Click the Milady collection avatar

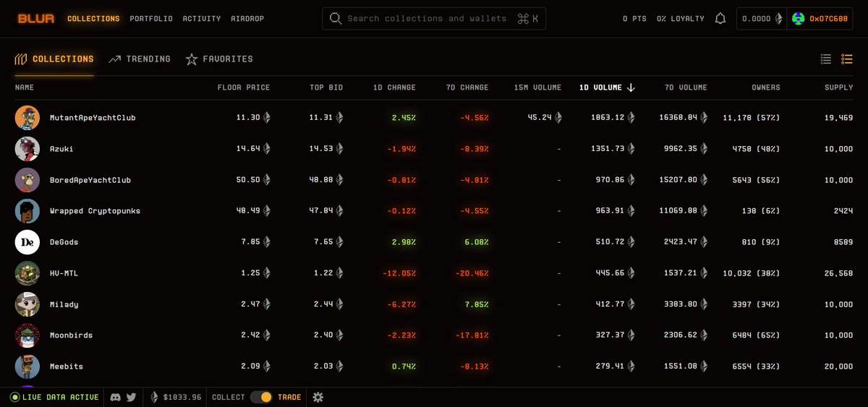(x=27, y=304)
